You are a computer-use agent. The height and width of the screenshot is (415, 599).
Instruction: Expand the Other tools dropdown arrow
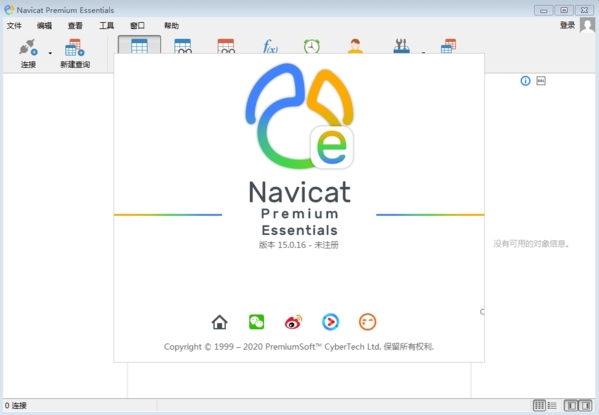point(423,52)
